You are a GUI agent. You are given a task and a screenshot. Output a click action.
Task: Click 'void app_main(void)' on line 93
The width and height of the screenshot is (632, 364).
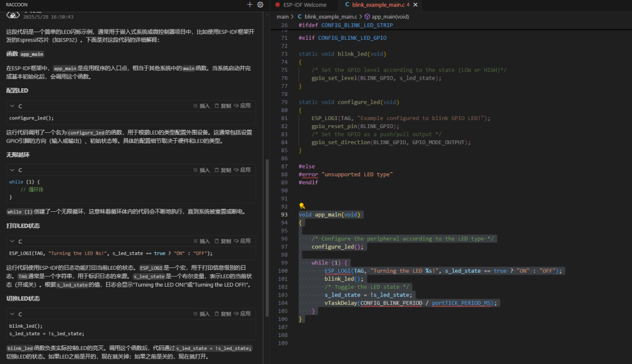[329, 214]
